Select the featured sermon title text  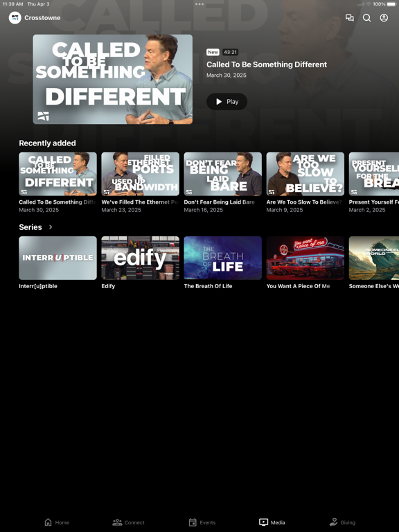click(x=267, y=64)
